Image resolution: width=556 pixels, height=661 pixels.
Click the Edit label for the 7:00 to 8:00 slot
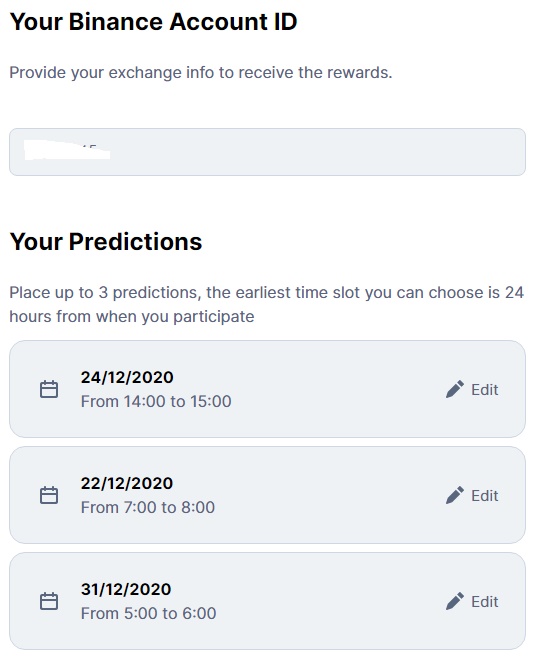485,495
